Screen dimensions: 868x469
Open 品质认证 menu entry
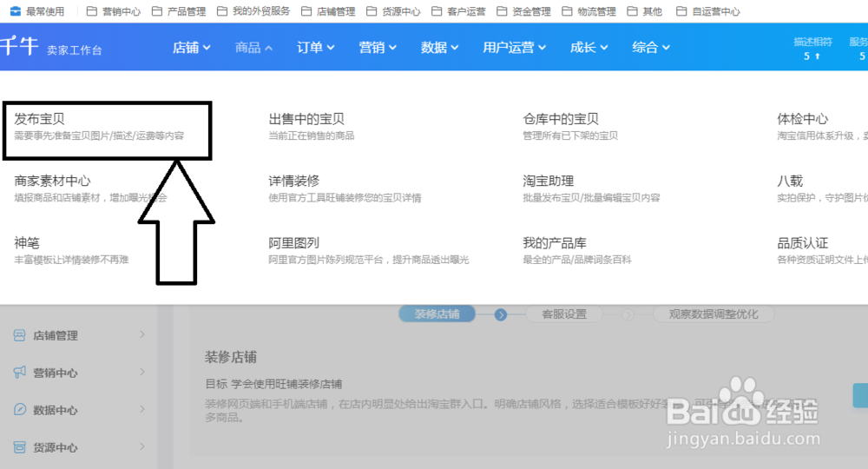pyautogui.click(x=802, y=243)
